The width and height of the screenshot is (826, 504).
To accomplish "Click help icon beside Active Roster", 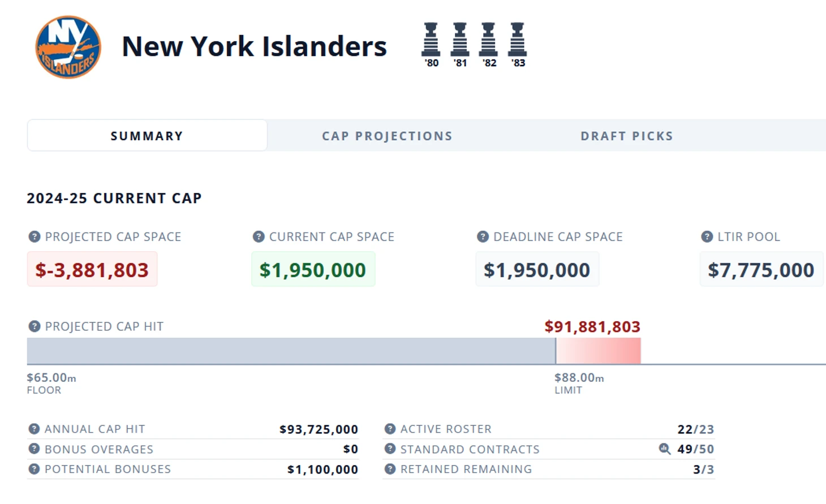I will [390, 429].
